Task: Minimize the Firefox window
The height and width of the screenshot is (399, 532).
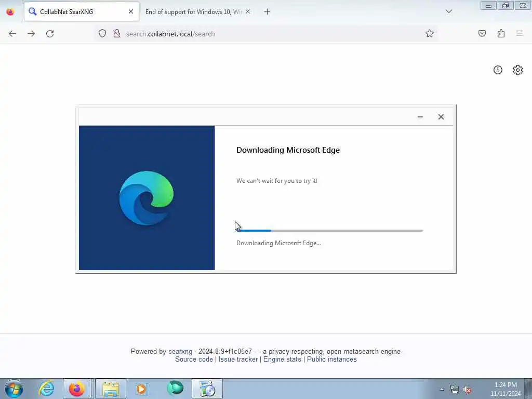Action: [x=488, y=5]
